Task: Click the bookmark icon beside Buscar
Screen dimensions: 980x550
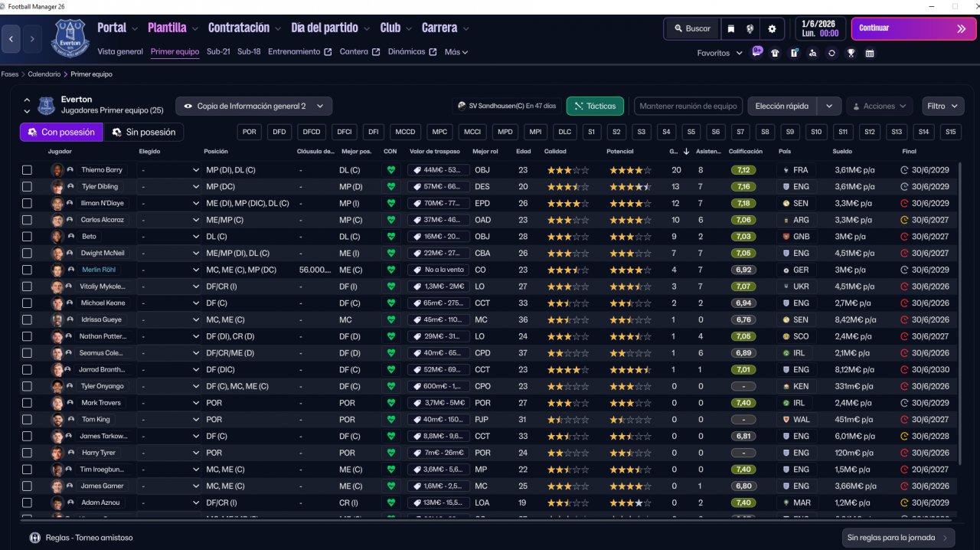Action: [x=731, y=28]
